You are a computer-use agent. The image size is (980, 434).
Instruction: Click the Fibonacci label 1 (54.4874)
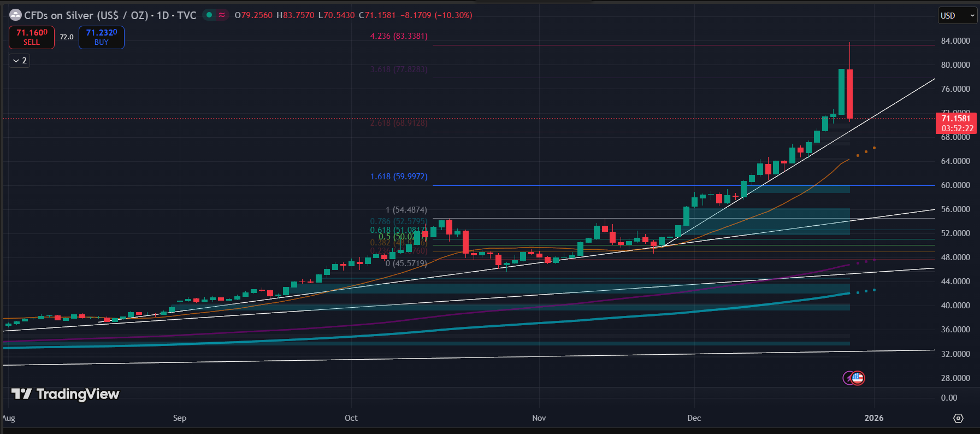pyautogui.click(x=406, y=210)
